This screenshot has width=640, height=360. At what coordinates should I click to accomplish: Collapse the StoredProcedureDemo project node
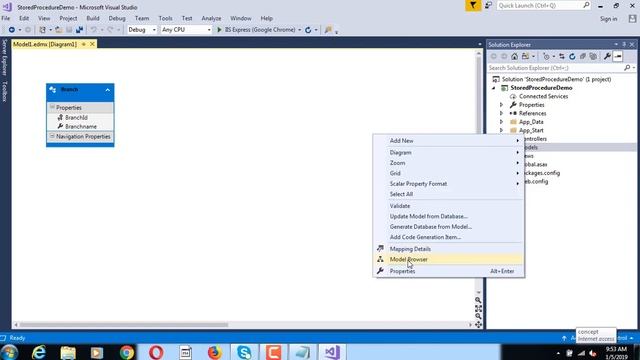coord(494,88)
